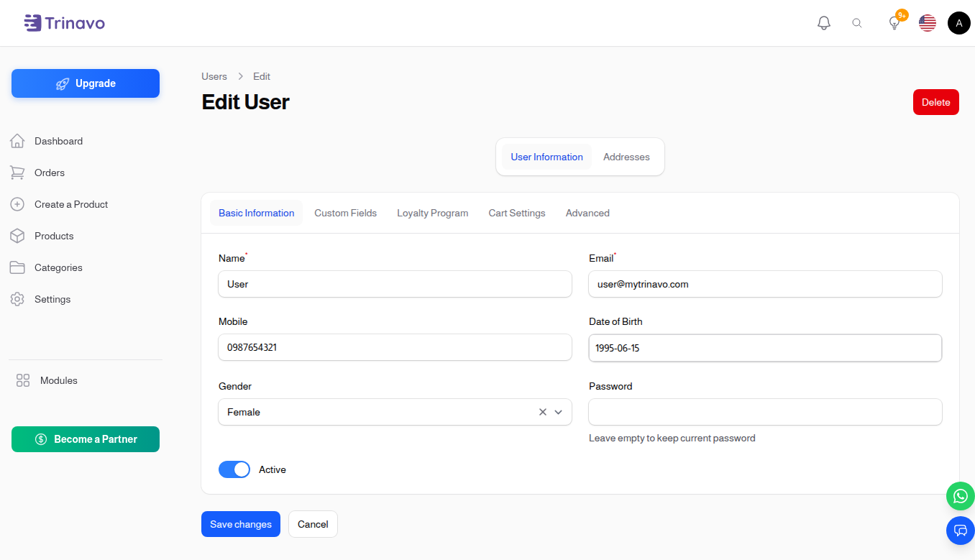The image size is (975, 560).
Task: Switch to the Addresses tab
Action: pyautogui.click(x=626, y=157)
